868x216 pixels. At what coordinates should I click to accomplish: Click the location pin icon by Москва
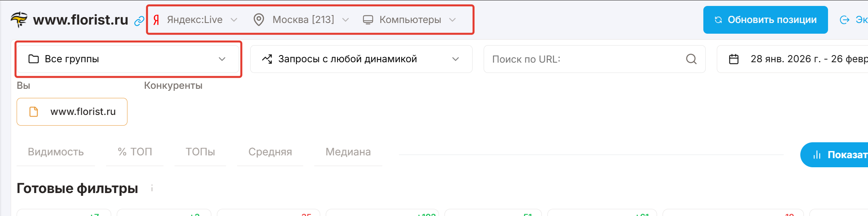pyautogui.click(x=259, y=20)
